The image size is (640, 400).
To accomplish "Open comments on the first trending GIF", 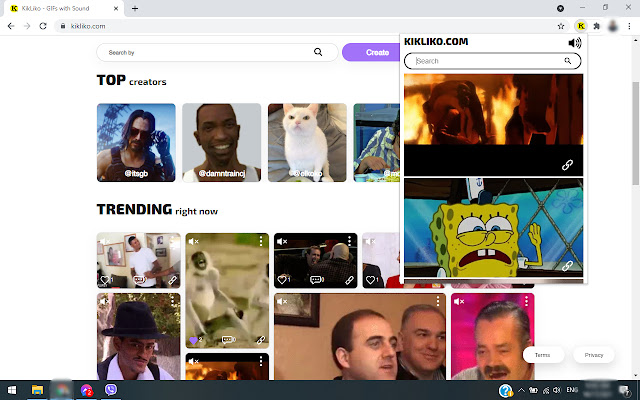I will click(138, 280).
